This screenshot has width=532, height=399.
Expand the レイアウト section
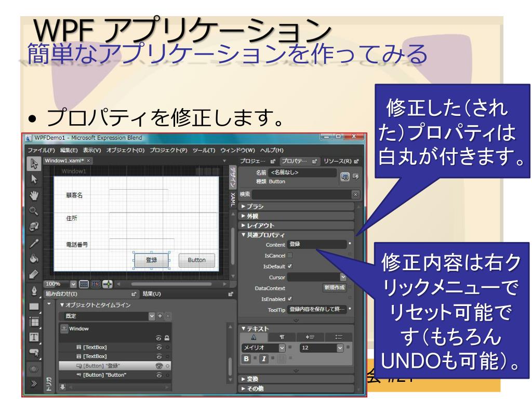[x=243, y=225]
